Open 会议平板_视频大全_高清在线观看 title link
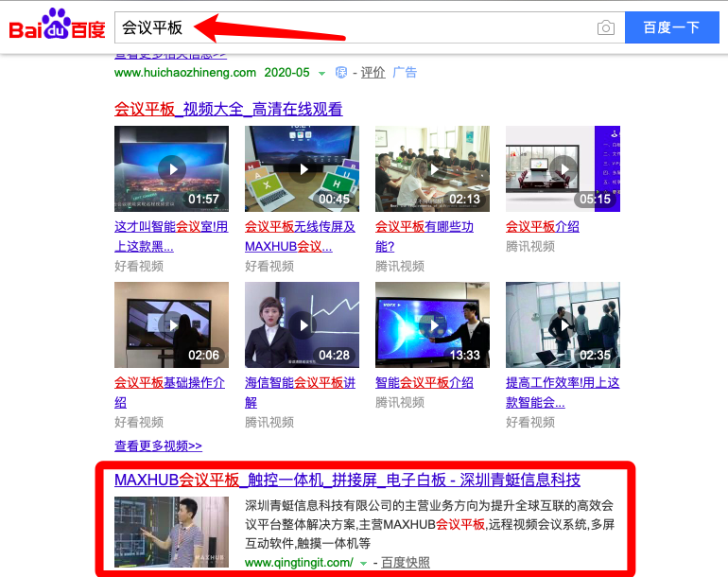The height and width of the screenshot is (577, 728). point(229,109)
